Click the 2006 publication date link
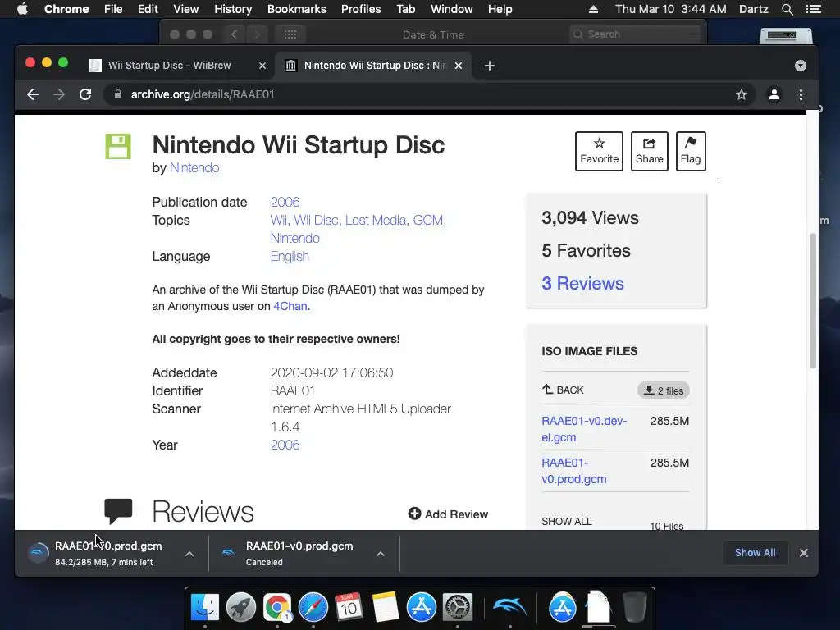Viewport: 840px width, 630px height. [x=285, y=202]
